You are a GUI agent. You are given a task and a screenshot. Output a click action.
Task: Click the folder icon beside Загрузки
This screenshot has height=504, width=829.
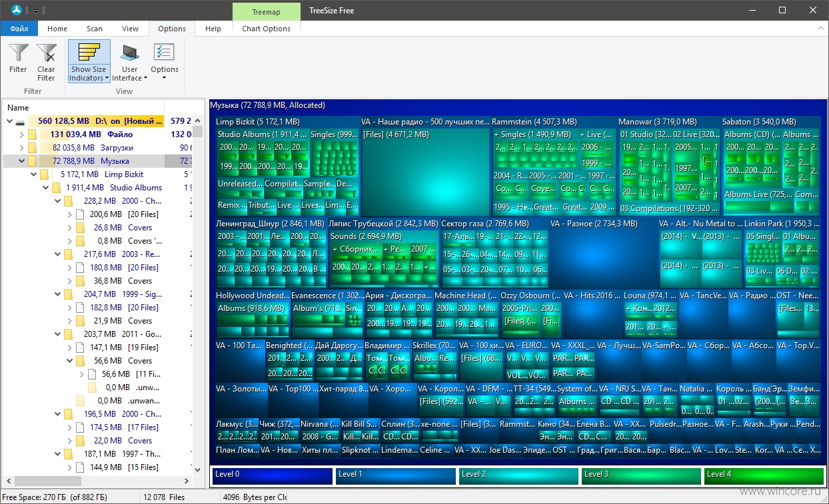point(33,148)
